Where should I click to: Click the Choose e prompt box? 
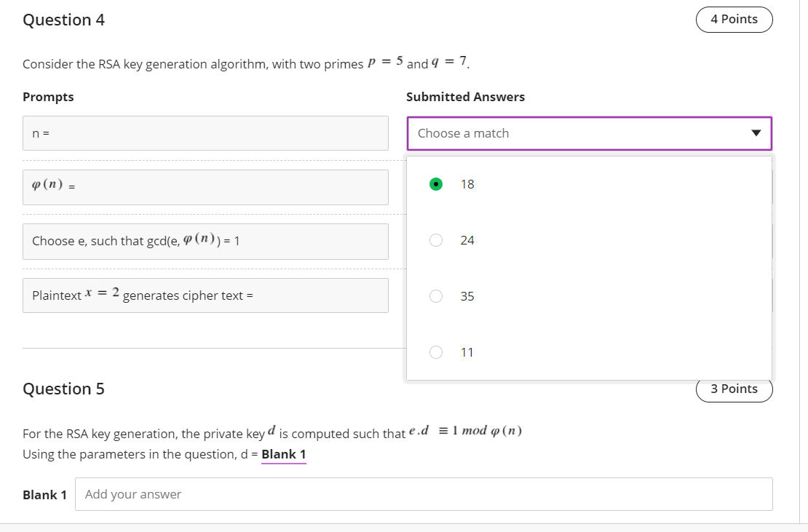click(205, 241)
